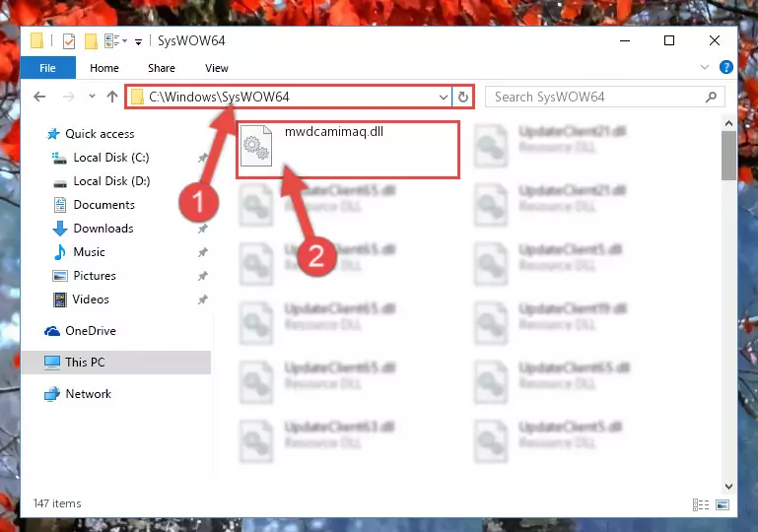Click the This PC monitor icon
This screenshot has height=532, width=758.
tap(52, 363)
